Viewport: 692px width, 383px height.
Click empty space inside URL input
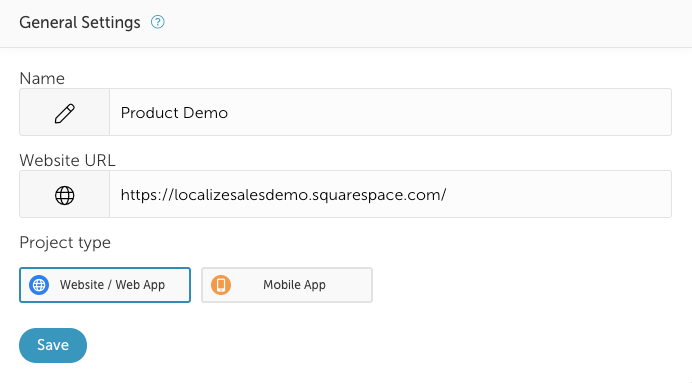[x=559, y=194]
